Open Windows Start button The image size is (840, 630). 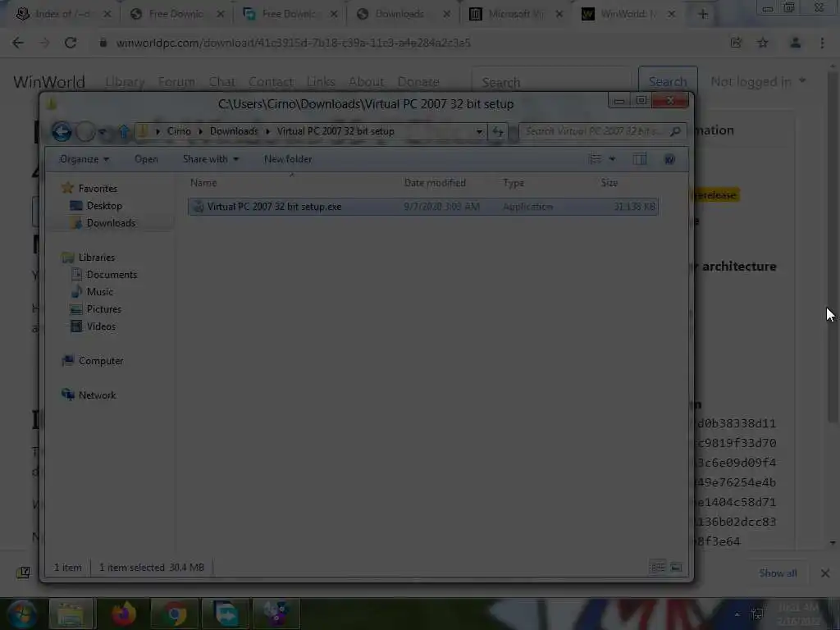(22, 614)
